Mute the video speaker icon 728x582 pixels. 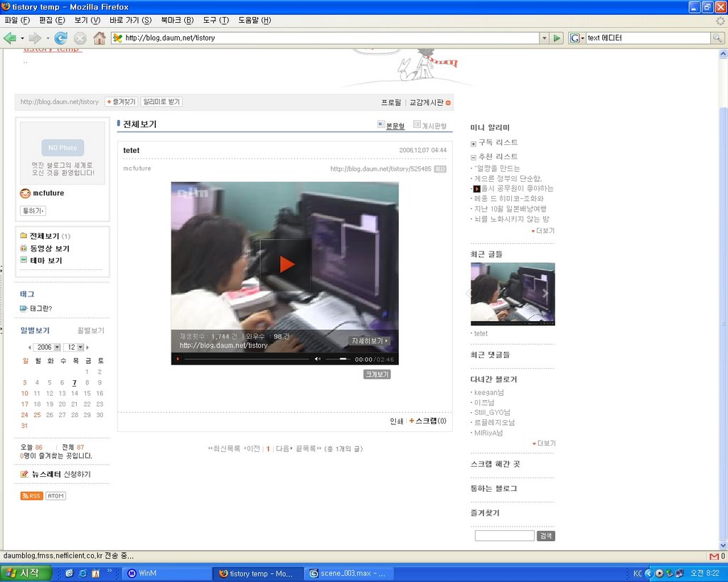coord(318,359)
